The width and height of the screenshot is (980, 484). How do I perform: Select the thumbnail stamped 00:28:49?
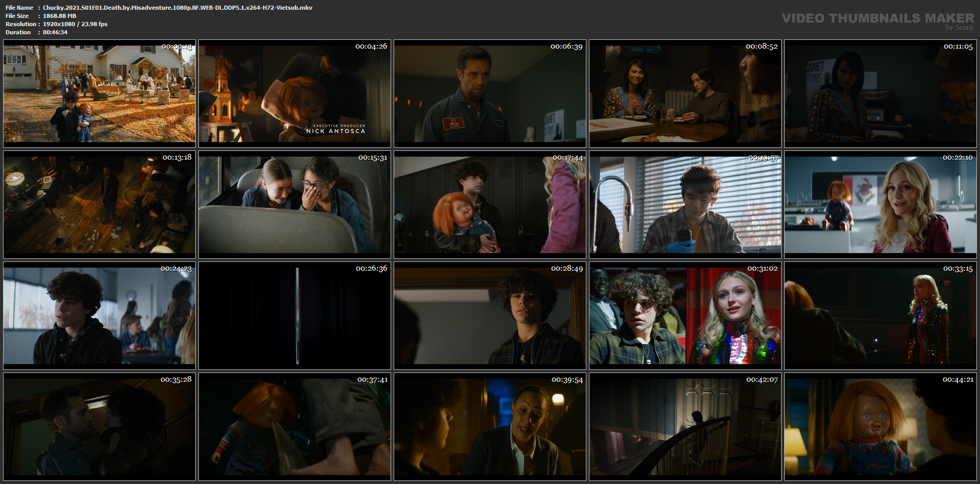tap(490, 316)
